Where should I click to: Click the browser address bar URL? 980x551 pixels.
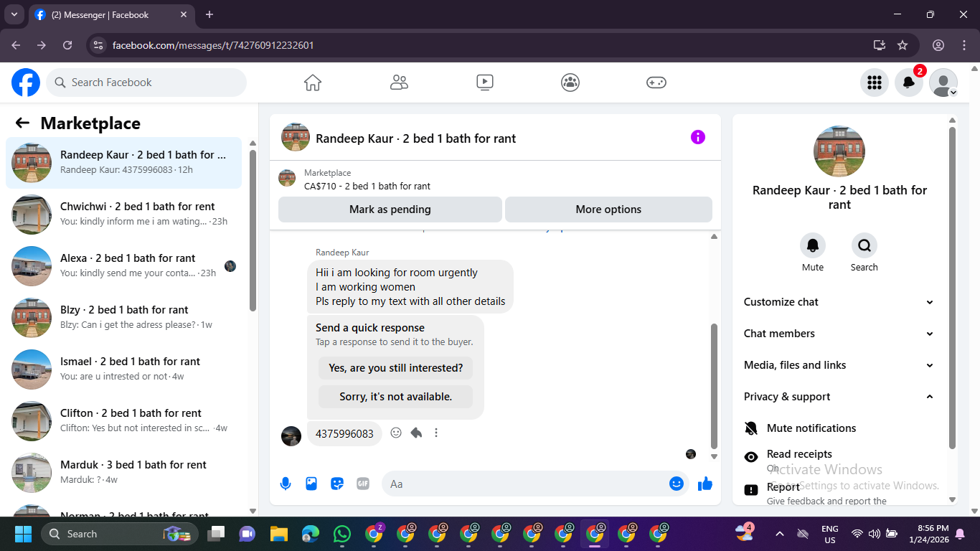213,45
